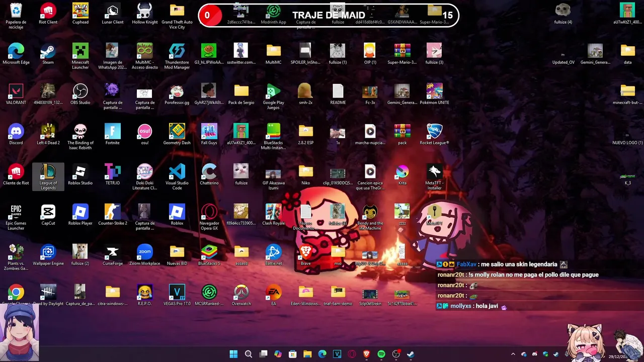644x362 pixels.
Task: Select the Pack de Sergio folder
Action: 242,94
